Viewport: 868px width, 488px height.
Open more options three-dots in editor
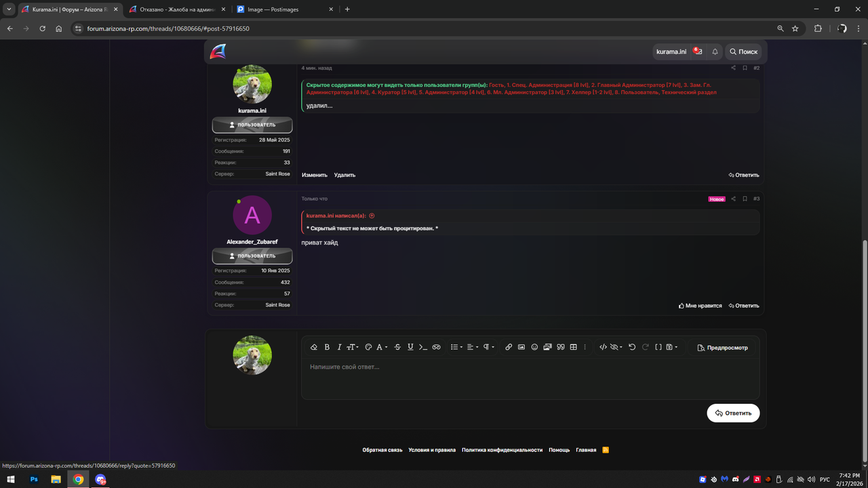[x=585, y=347]
